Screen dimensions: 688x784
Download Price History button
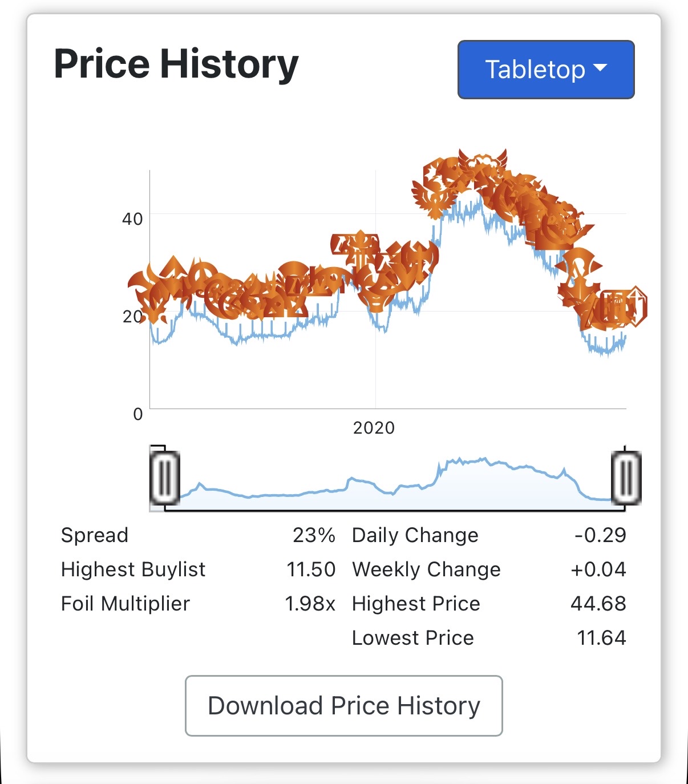tap(344, 706)
